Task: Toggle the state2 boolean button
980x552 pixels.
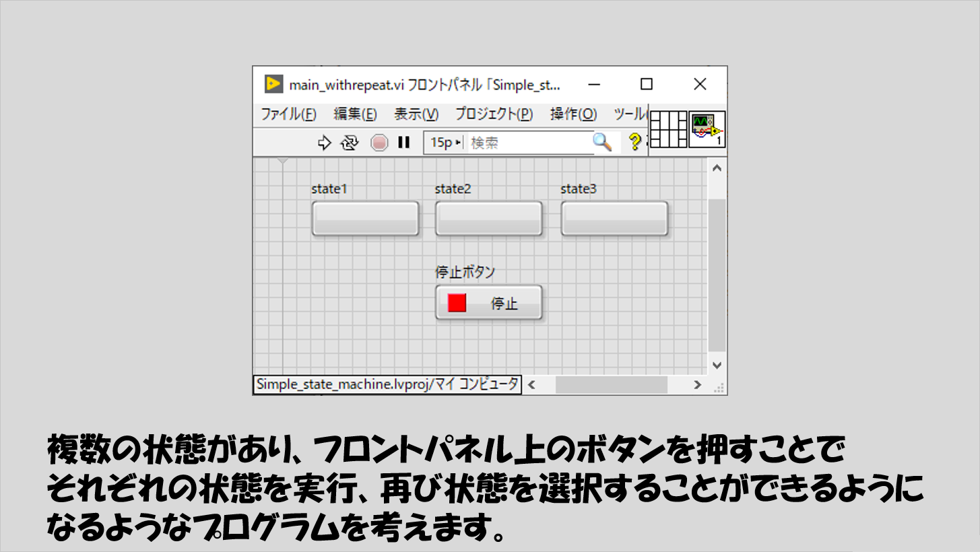Action: tap(488, 219)
